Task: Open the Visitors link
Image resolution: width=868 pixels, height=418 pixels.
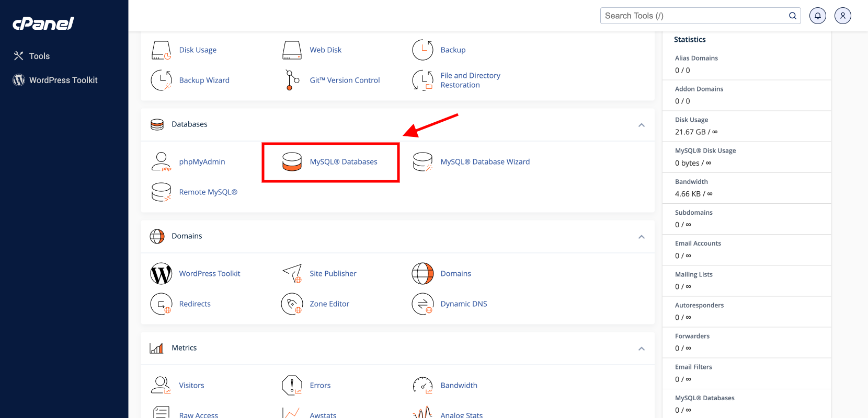Action: tap(191, 386)
